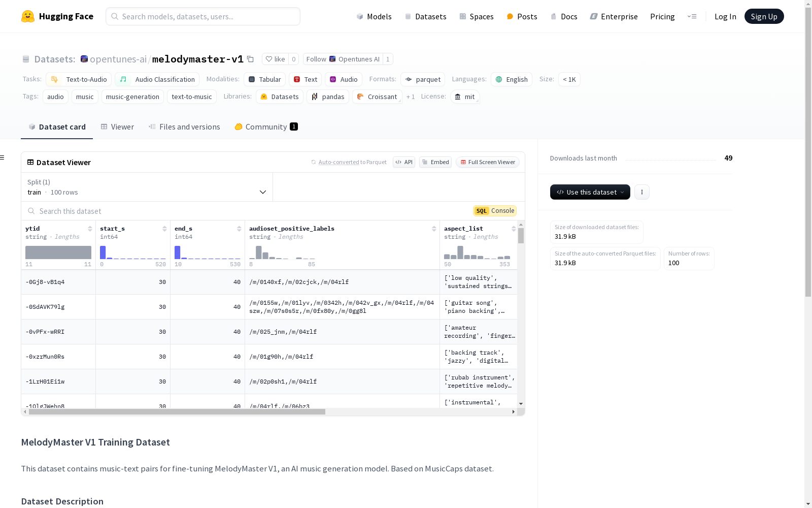Click the Hugging Face logo icon
The image size is (812, 508).
28,16
